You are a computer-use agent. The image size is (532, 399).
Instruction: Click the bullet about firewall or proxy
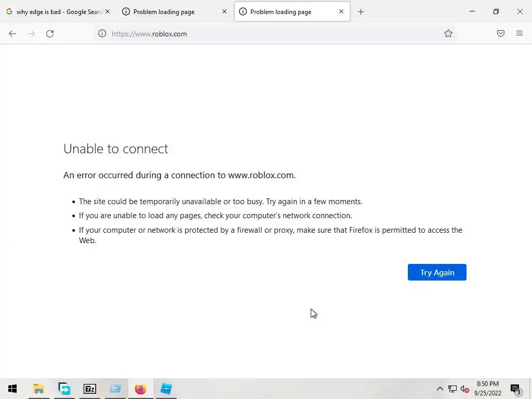click(270, 235)
